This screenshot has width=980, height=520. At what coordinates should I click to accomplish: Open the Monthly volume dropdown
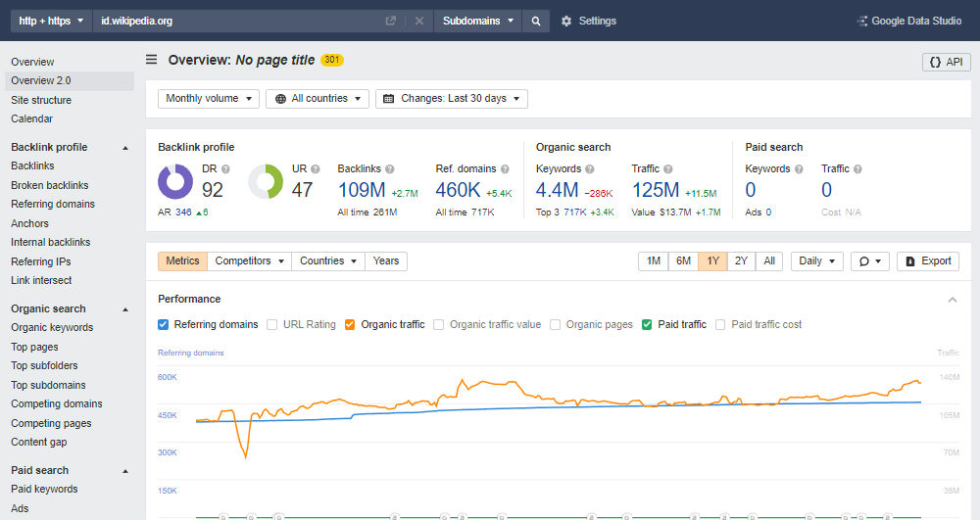(x=209, y=99)
